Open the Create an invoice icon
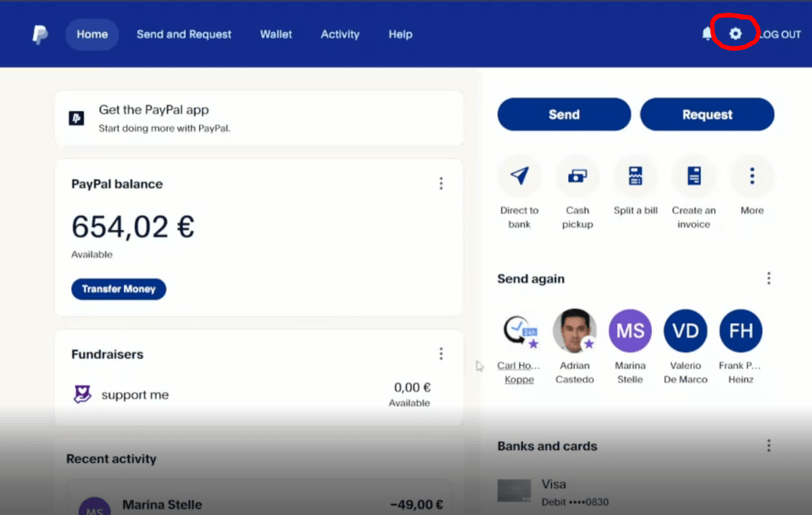Screen dimensions: 812x515 click(x=694, y=176)
